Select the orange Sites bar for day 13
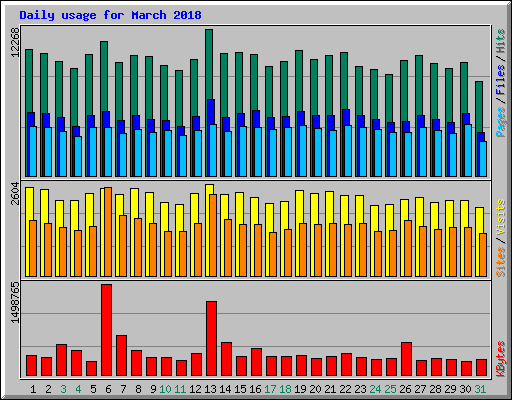This screenshot has width=512, height=400. coord(213,235)
